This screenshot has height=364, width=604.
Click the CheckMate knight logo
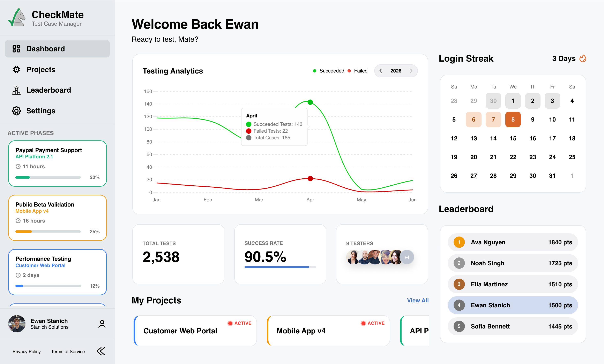17,17
